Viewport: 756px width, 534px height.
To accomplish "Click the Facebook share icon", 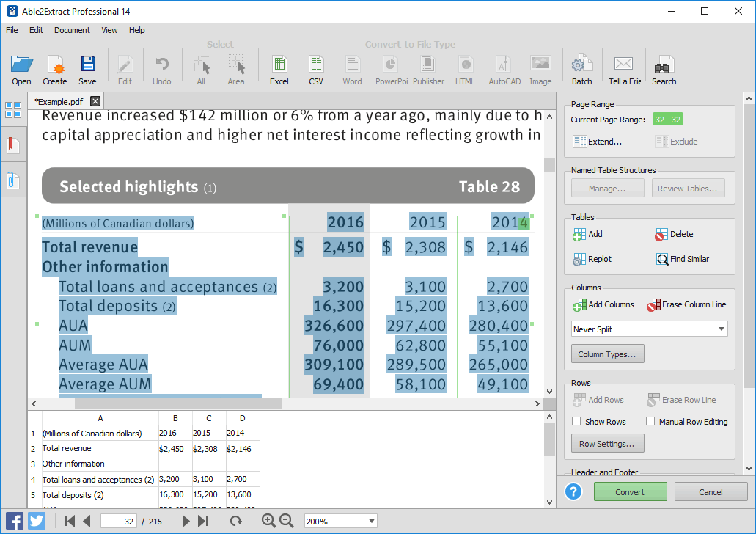I will (x=15, y=522).
